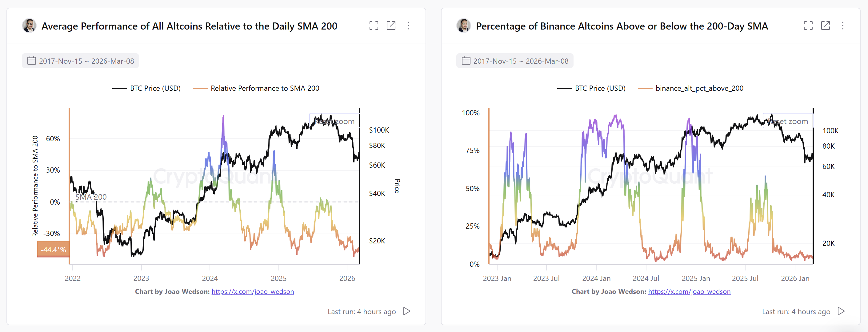Click Reset zoom on the right chart
This screenshot has width=868, height=332.
788,121
